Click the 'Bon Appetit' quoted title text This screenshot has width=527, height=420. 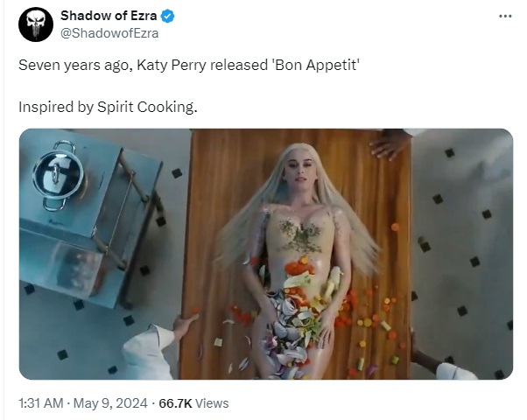point(316,65)
